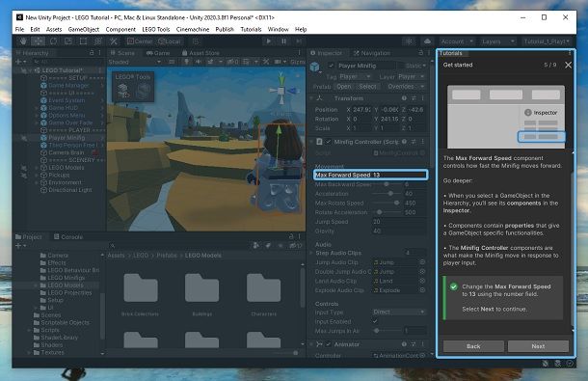Toggle Center pivot mode button
The height and width of the screenshot is (381, 588).
pyautogui.click(x=140, y=41)
